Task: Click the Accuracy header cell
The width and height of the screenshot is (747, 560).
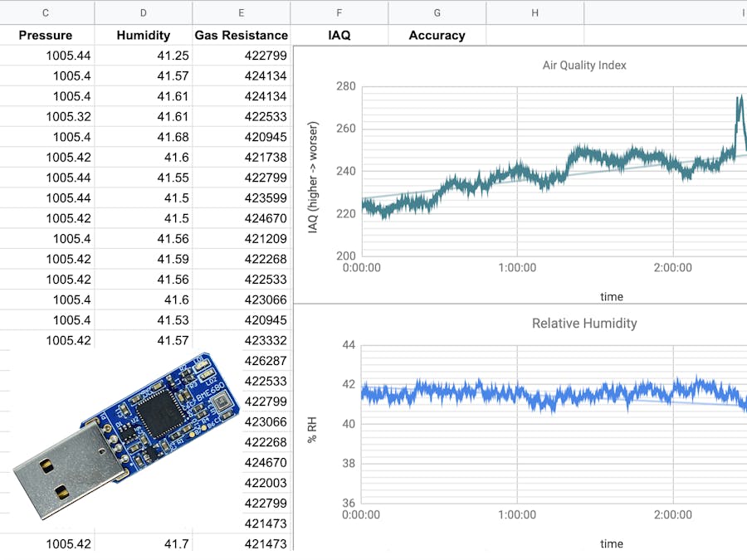Action: click(437, 36)
